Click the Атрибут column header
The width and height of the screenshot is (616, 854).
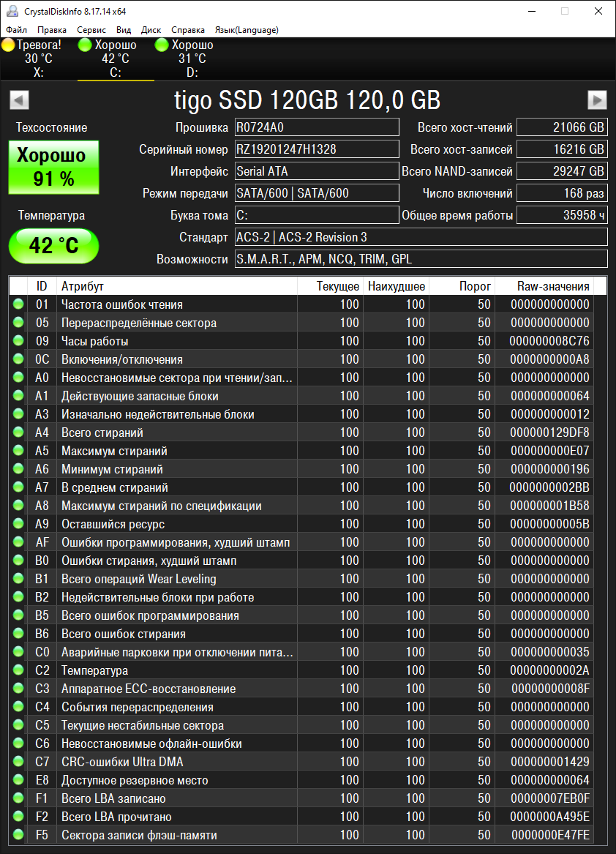point(177,286)
